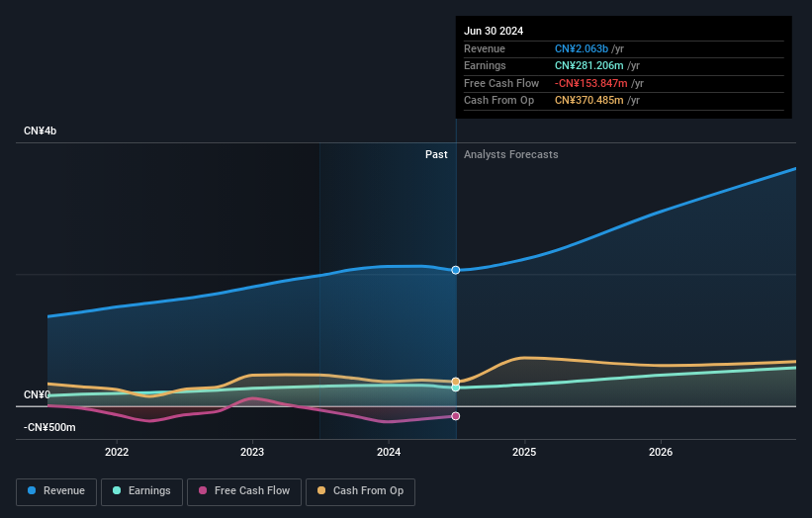Viewport: 812px width, 518px height.
Task: Select the Cash From Op data point marker
Action: tap(456, 382)
